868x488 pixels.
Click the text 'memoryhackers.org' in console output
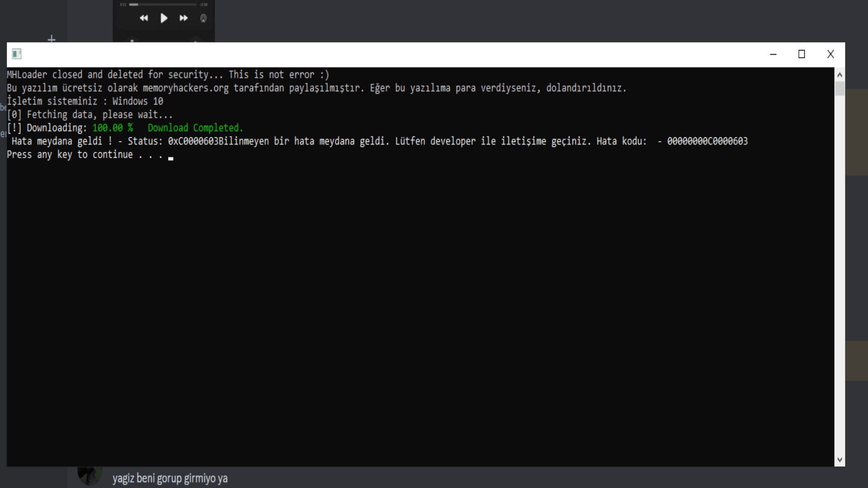pos(186,88)
